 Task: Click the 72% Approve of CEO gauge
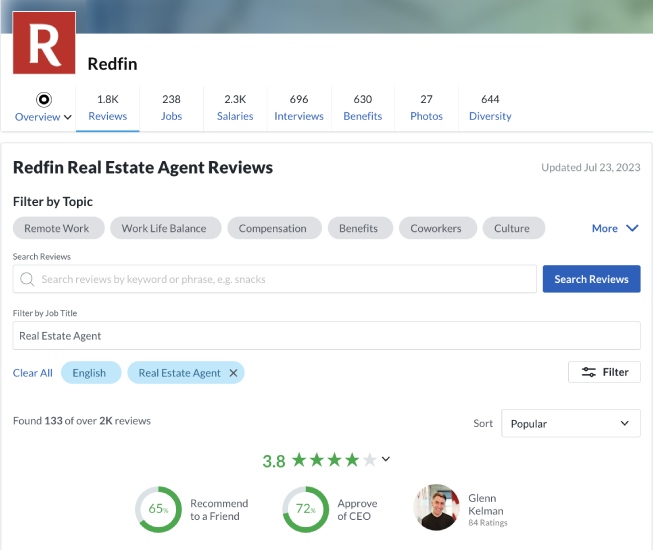306,509
